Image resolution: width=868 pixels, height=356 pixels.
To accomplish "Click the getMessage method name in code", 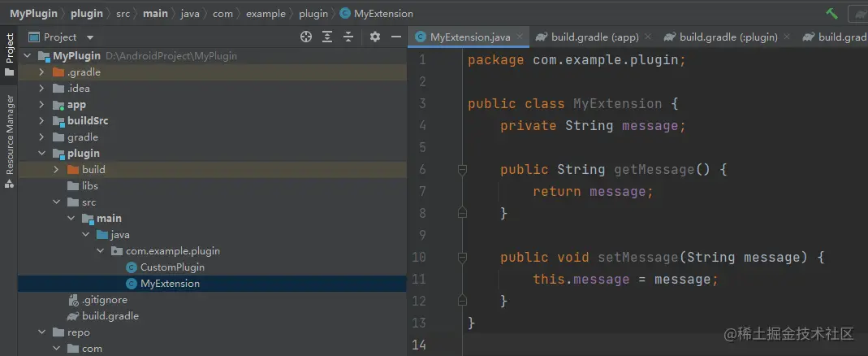I will (x=654, y=169).
